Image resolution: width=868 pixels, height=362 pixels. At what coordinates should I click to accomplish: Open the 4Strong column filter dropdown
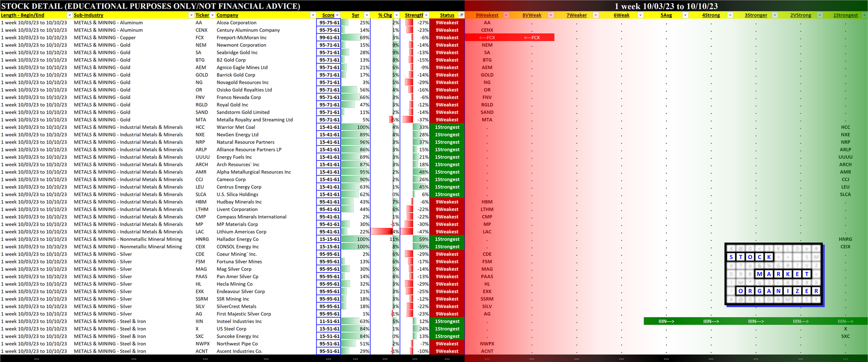pos(730,15)
